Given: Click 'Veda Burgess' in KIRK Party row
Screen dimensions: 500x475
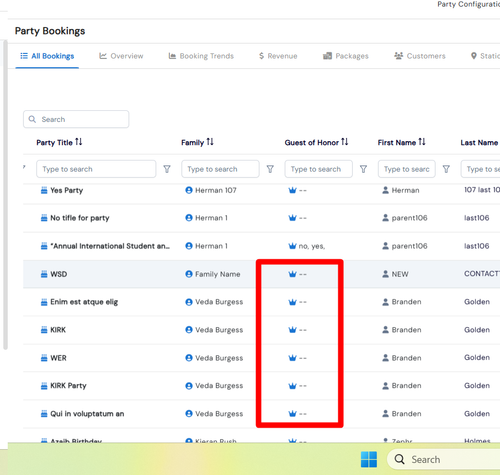Looking at the screenshot, I should pyautogui.click(x=219, y=386).
